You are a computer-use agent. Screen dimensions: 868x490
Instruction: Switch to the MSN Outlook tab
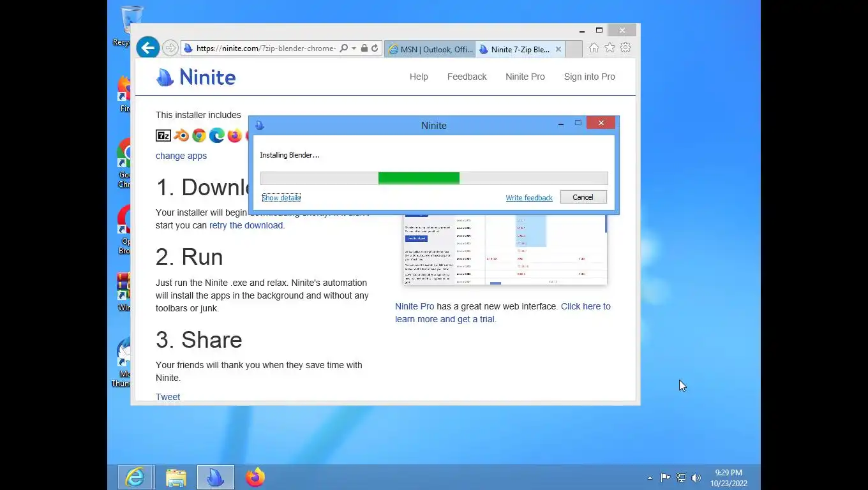tap(430, 49)
